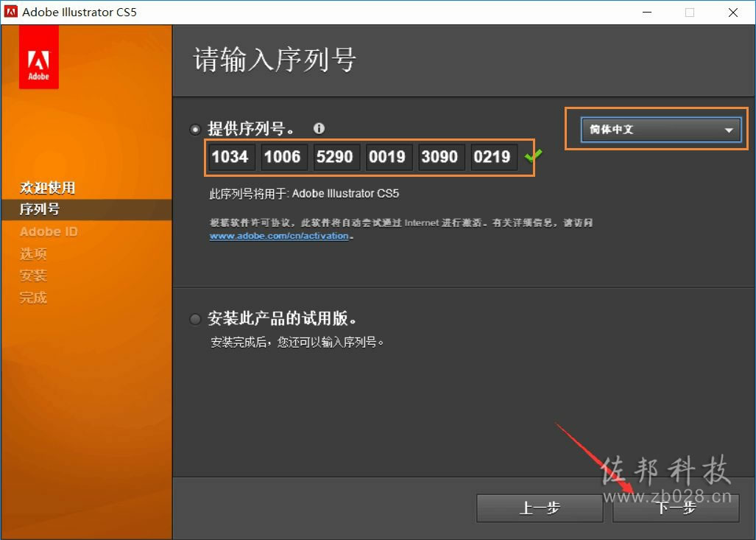This screenshot has width=756, height=540.
Task: Select the 提供序列号 radio button
Action: tap(195, 130)
